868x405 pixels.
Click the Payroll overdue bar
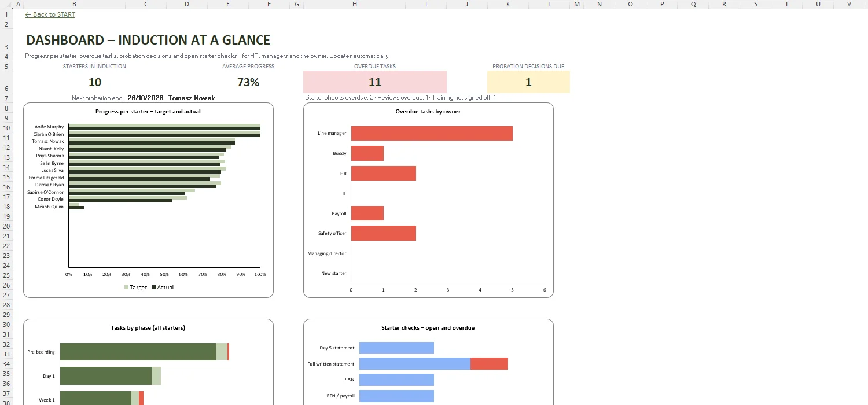pyautogui.click(x=367, y=213)
